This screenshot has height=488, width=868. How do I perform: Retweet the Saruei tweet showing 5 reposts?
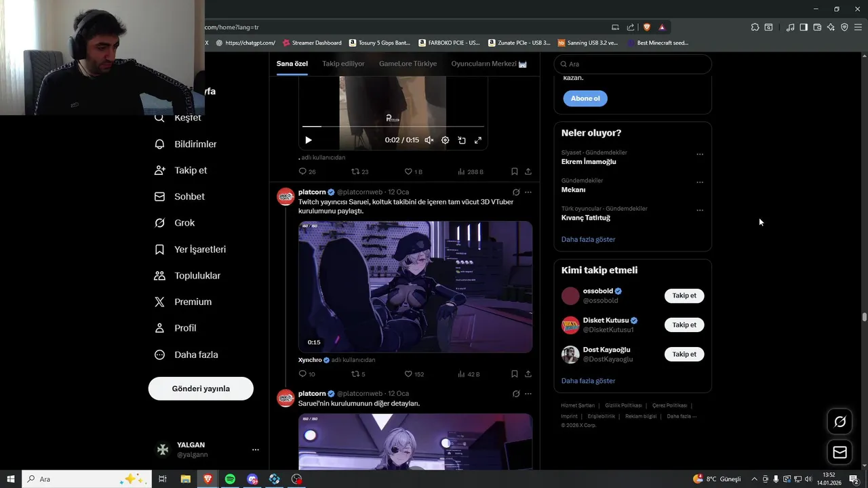pos(358,374)
